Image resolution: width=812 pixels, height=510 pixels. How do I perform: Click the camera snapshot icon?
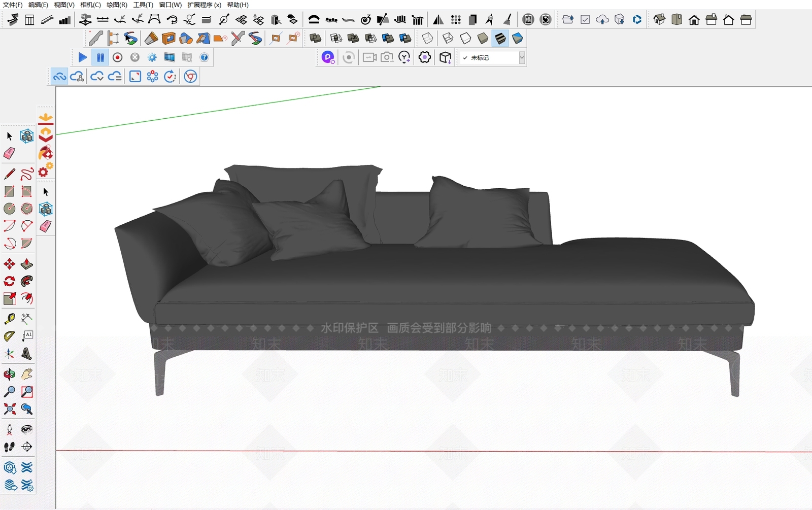pos(387,57)
